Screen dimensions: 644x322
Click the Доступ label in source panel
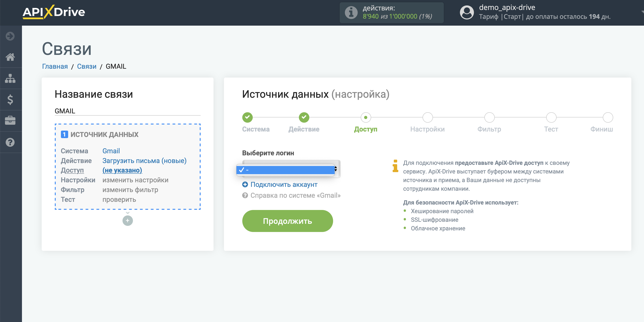click(x=72, y=170)
